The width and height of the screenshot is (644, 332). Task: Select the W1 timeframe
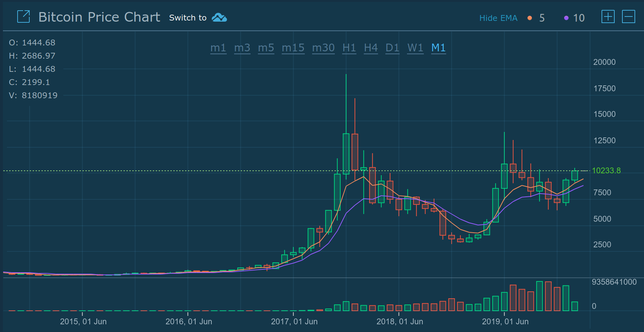415,48
